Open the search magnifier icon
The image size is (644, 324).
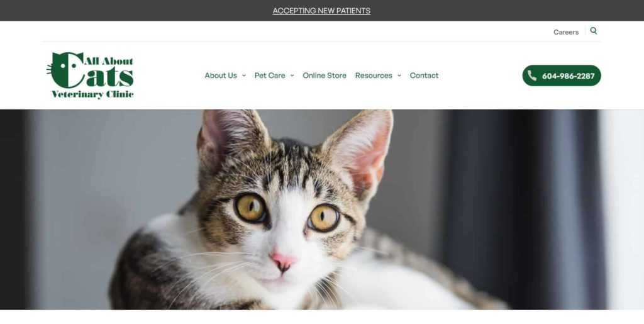(594, 31)
